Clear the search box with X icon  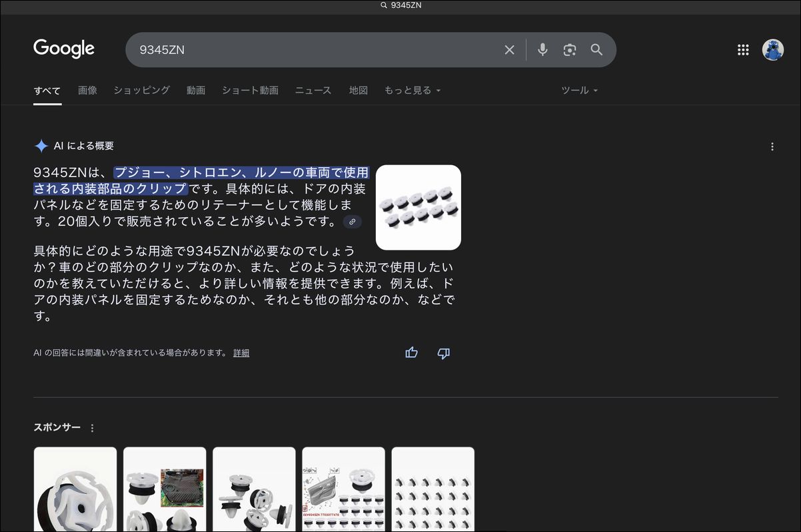(x=510, y=50)
